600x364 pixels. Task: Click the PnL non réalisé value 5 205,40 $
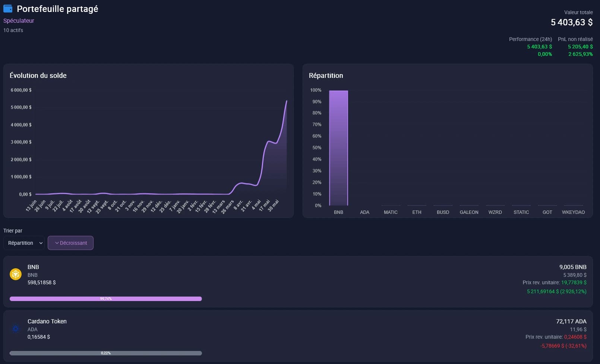(580, 47)
